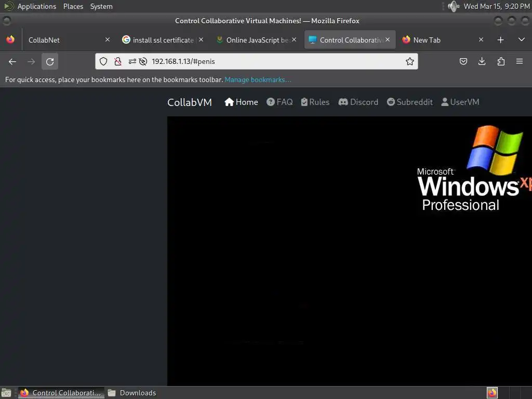Click the autoplay blocked icon in address bar
The height and width of the screenshot is (399, 532).
pyautogui.click(x=143, y=61)
